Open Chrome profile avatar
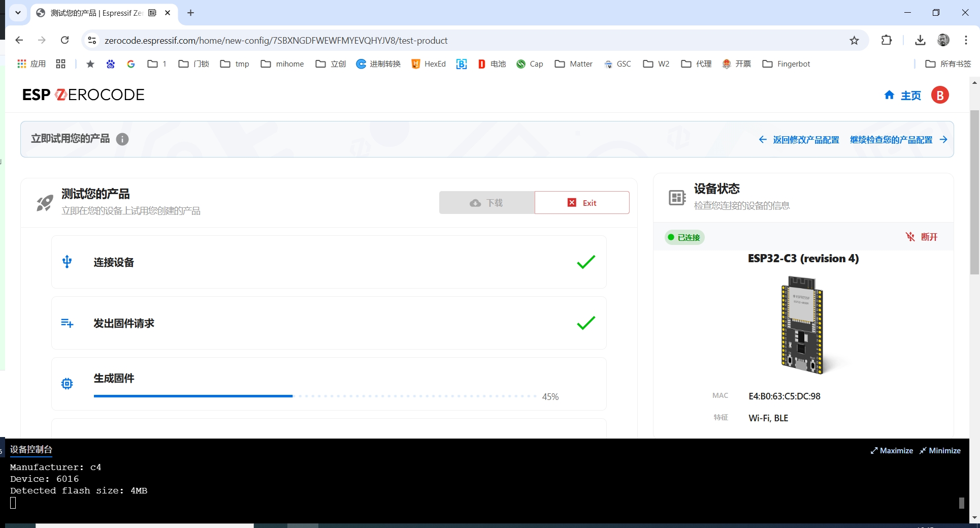The image size is (980, 528). click(x=943, y=40)
